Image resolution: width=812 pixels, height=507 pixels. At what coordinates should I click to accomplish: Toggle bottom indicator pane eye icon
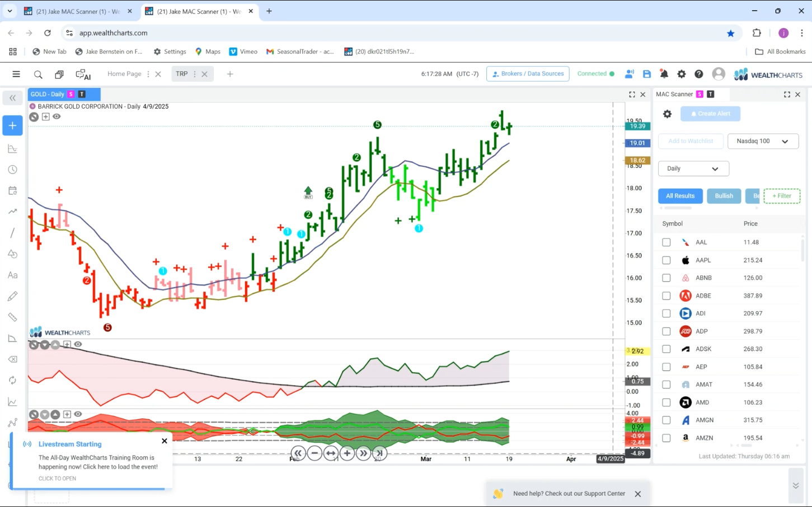click(x=78, y=414)
